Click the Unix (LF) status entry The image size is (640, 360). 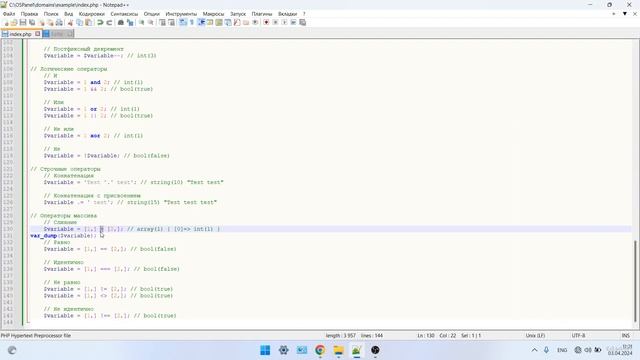[535, 336]
